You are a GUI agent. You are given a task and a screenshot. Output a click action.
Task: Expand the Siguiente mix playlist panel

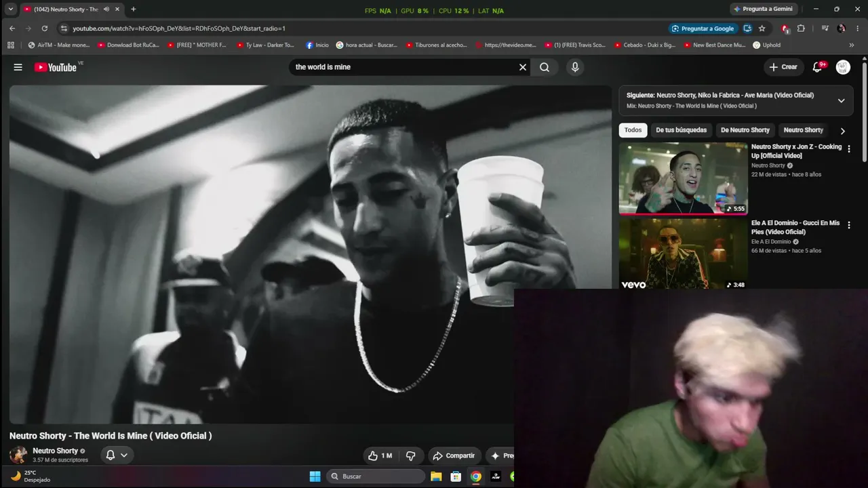[x=841, y=100]
